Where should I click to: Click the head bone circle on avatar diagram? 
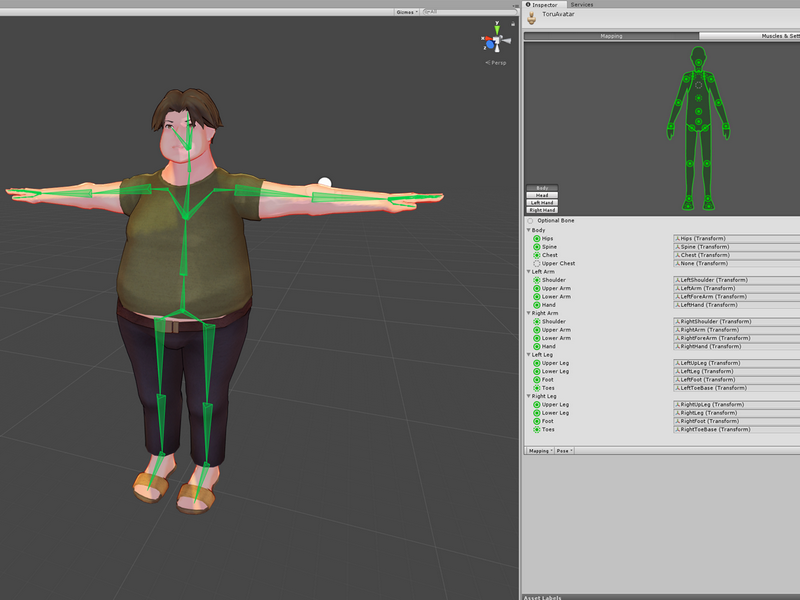(x=698, y=62)
